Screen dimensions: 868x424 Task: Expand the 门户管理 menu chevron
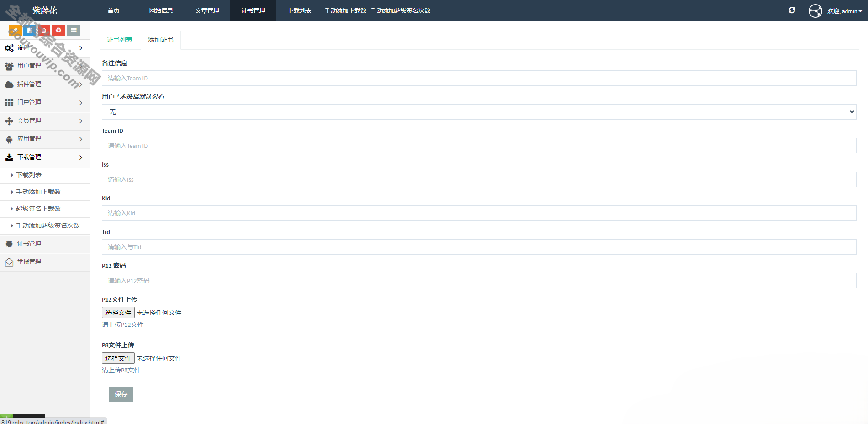(x=81, y=103)
